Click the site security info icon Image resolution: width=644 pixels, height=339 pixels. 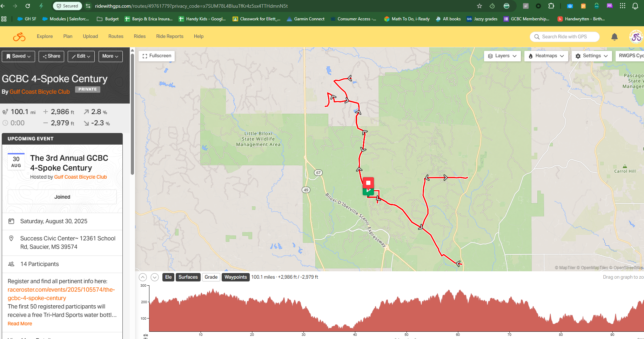click(x=88, y=6)
